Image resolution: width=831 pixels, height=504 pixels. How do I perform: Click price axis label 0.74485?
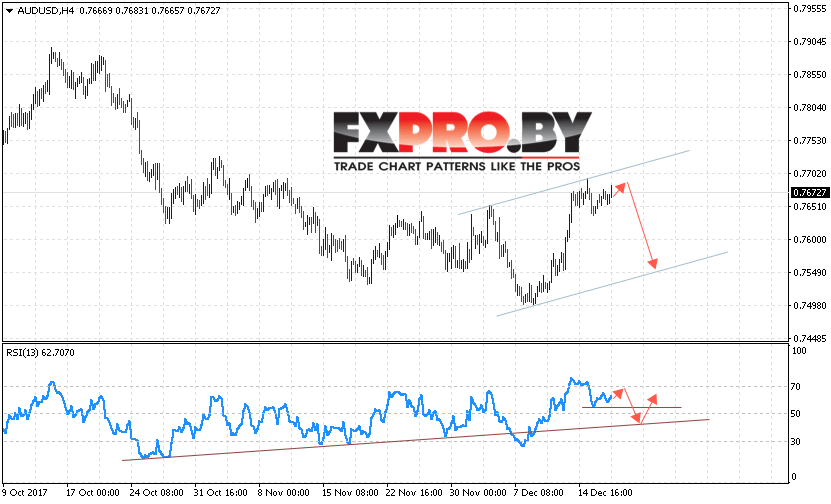point(809,338)
